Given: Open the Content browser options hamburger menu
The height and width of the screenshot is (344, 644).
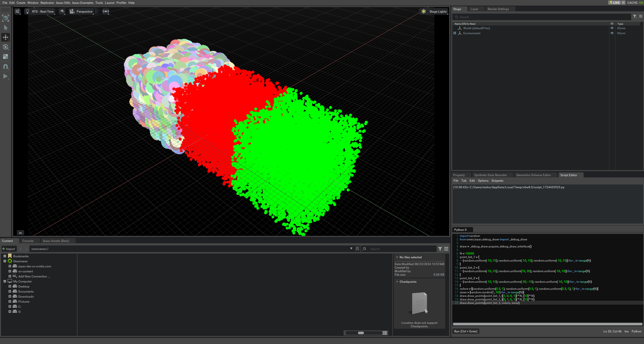Looking at the screenshot, I should pyautogui.click(x=446, y=249).
